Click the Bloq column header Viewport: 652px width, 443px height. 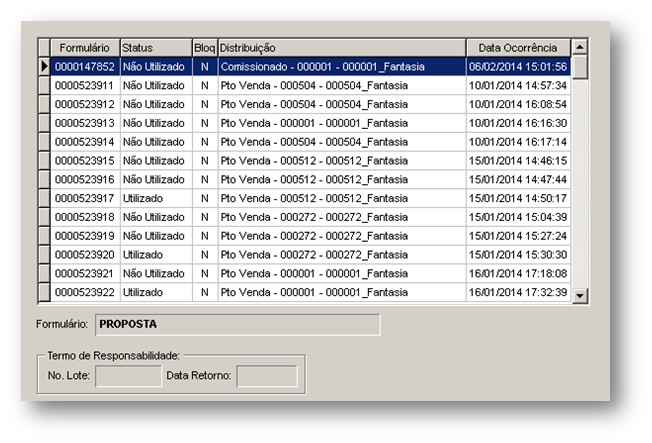tap(205, 48)
